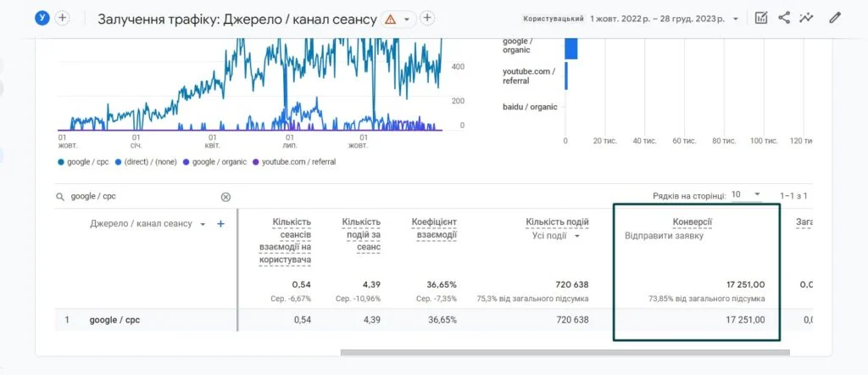Open the customize report chart icon
The height and width of the screenshot is (375, 868).
tap(762, 18)
